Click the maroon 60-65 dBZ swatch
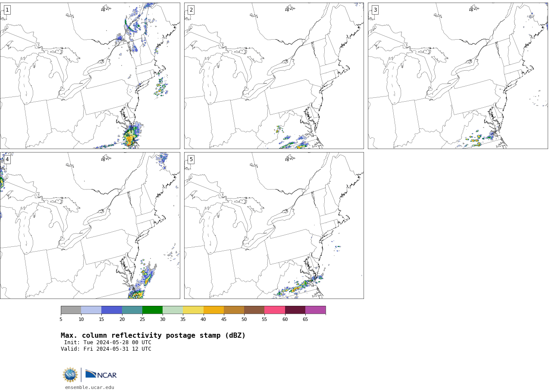552x392 pixels. [295, 310]
